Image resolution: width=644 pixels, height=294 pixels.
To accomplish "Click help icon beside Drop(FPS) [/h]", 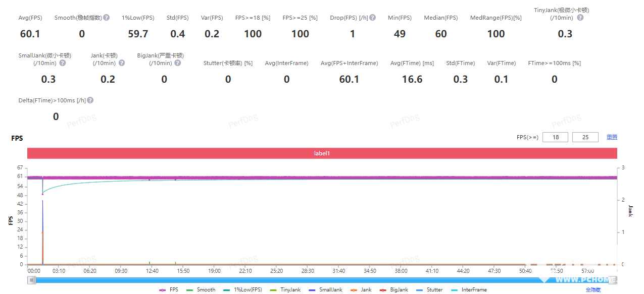I will 372,18.
